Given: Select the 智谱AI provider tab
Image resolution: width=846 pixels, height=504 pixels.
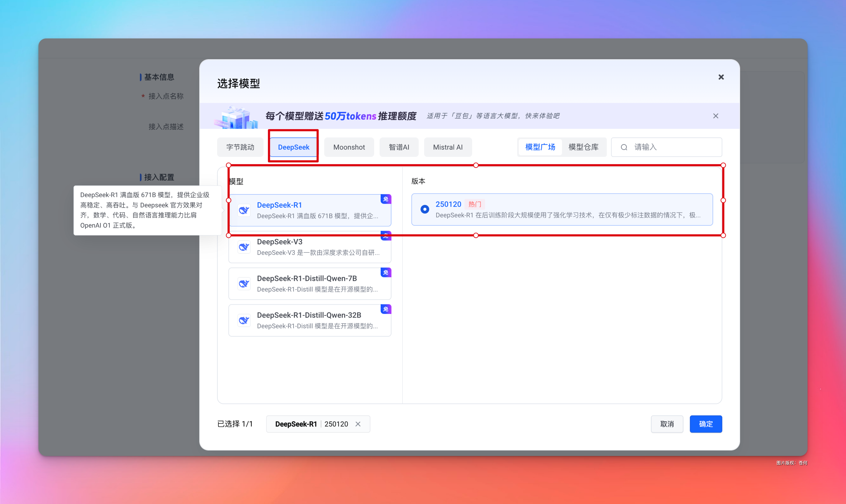Looking at the screenshot, I should [399, 147].
